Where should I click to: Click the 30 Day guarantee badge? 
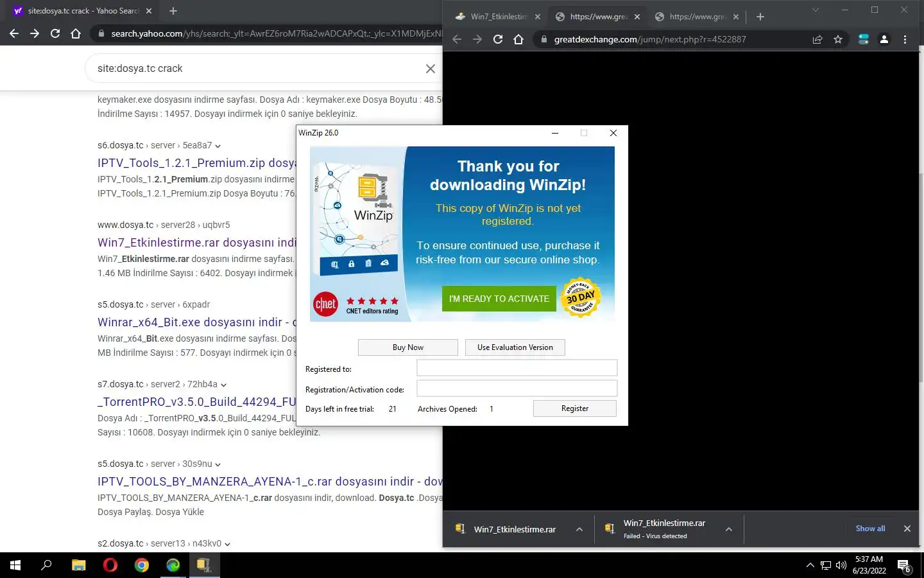(581, 297)
